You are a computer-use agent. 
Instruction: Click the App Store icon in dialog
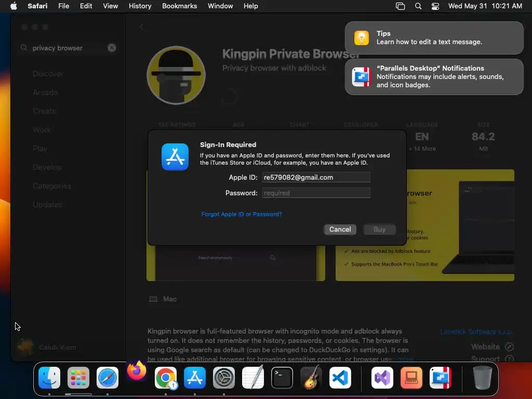[175, 157]
